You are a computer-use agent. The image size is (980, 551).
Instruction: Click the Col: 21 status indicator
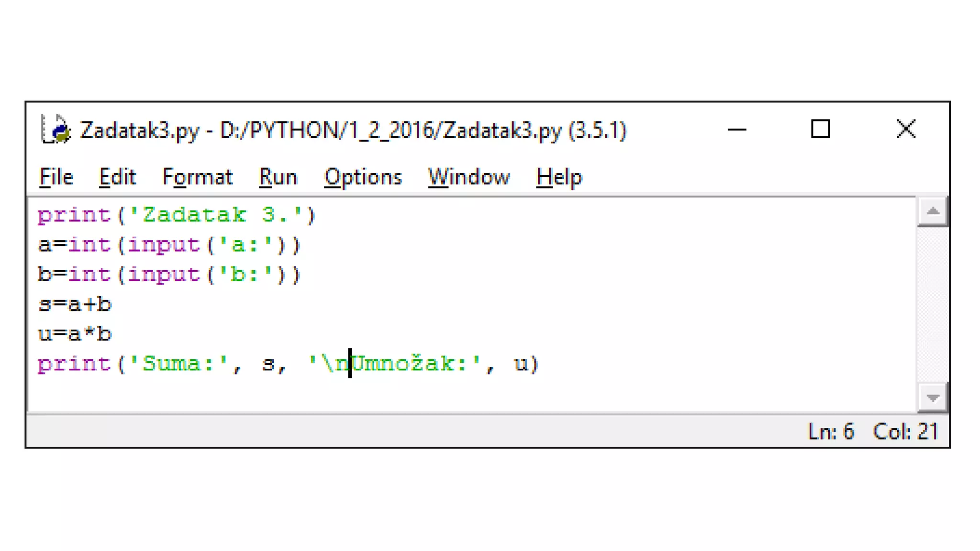coord(905,431)
